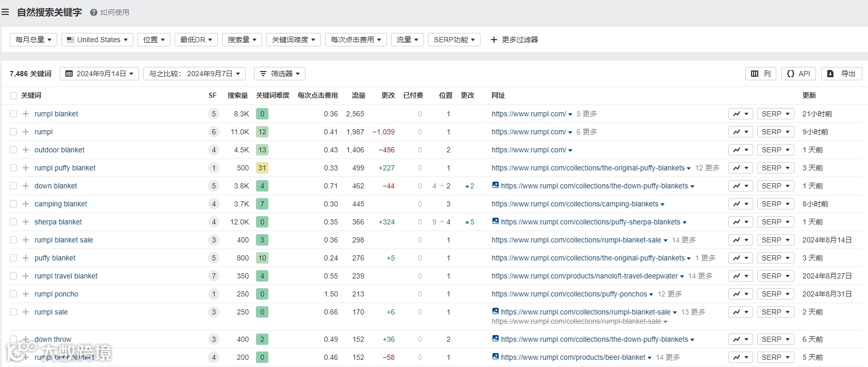Open trend chart for down throw row
The image size is (868, 367).
[741, 339]
